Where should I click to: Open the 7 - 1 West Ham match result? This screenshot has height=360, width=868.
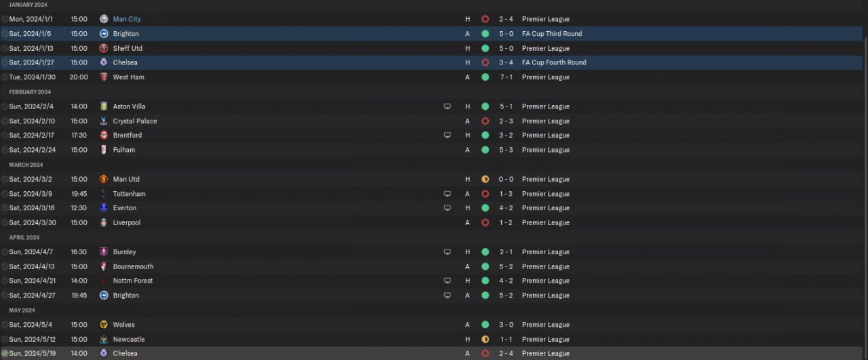coord(506,77)
